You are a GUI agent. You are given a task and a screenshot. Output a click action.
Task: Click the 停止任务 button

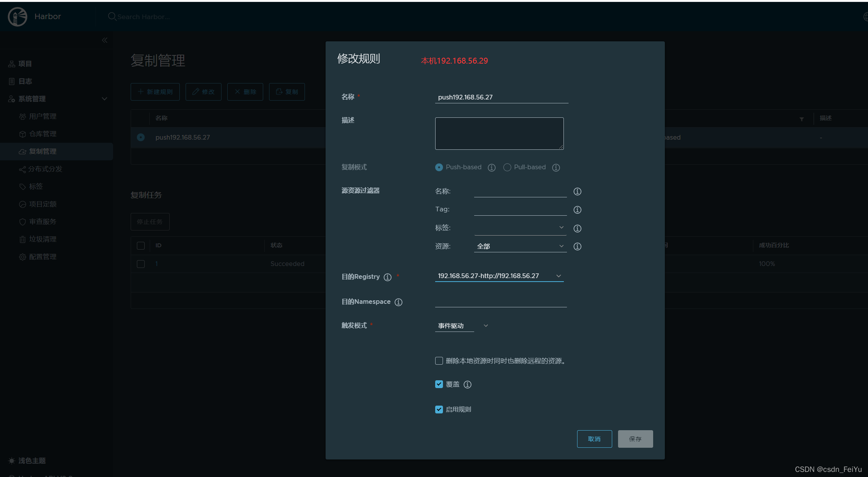pos(150,222)
